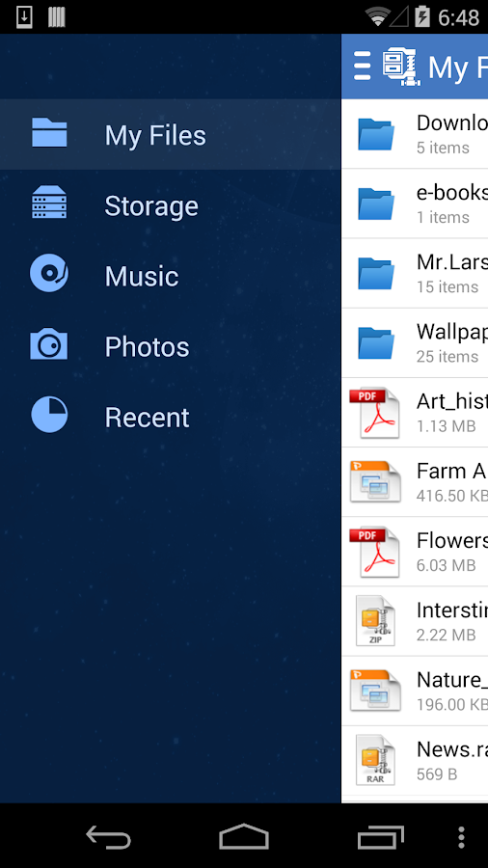The height and width of the screenshot is (868, 488).
Task: Open the Mr.Lars folder with 15 items
Action: (415, 274)
